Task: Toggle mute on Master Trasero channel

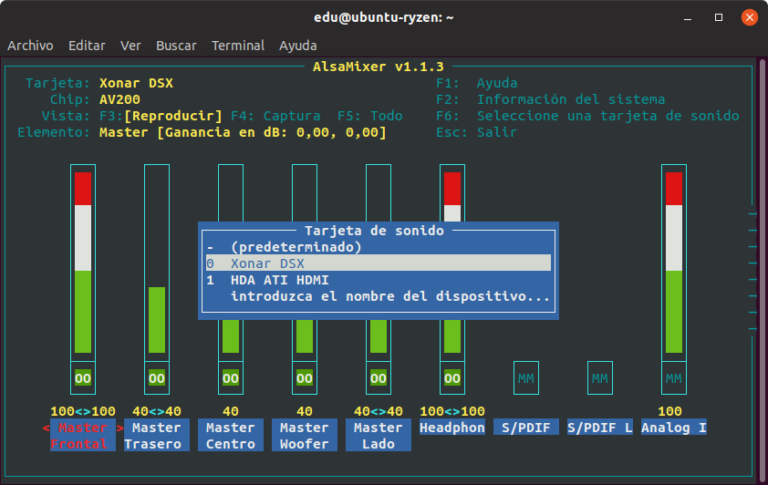Action: point(157,378)
